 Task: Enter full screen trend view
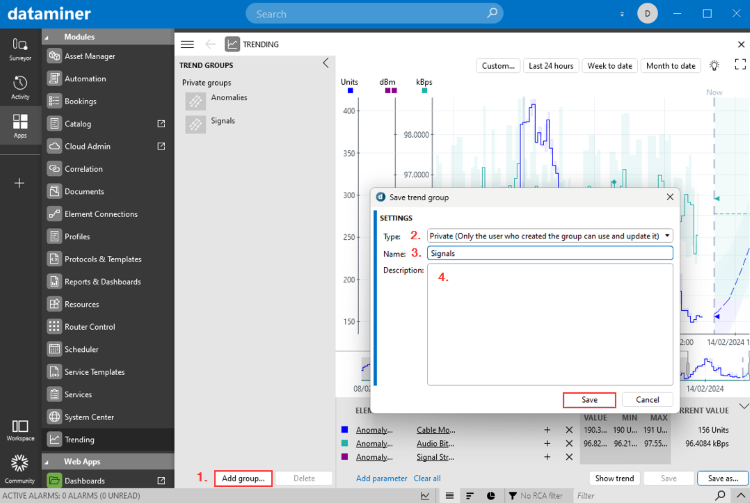(740, 65)
